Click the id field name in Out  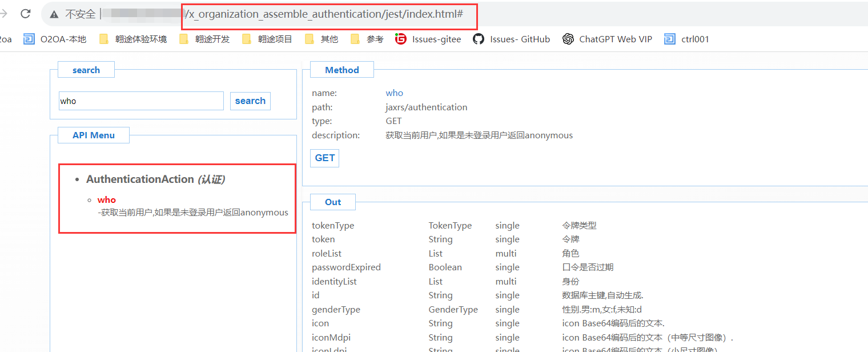pyautogui.click(x=316, y=295)
